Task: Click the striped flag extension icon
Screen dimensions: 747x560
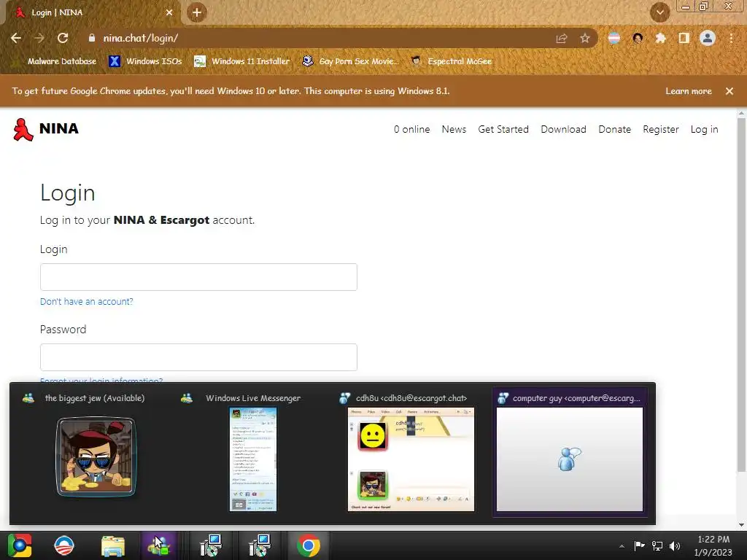Action: click(x=614, y=38)
